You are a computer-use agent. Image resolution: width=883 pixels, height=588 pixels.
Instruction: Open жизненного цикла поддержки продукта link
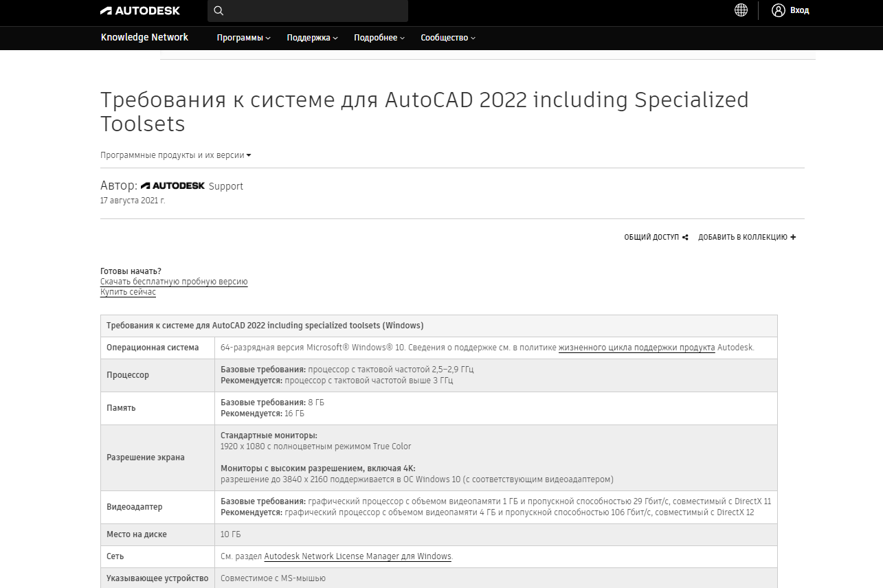click(x=636, y=348)
